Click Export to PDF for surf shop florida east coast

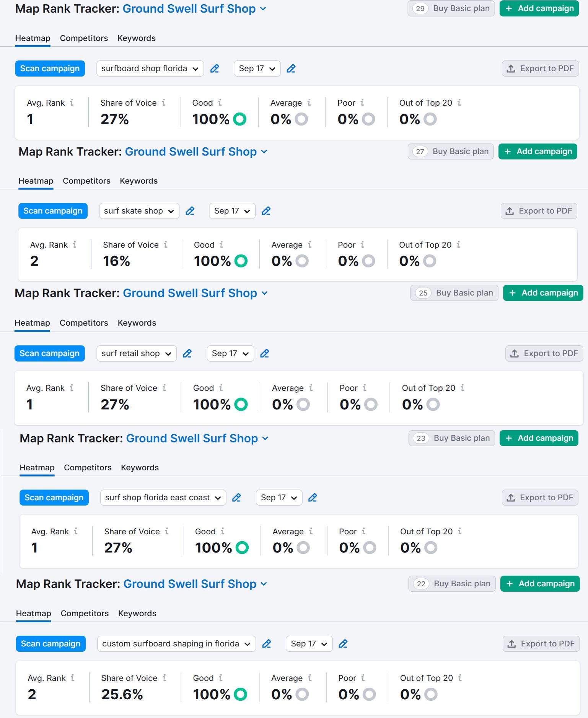540,498
